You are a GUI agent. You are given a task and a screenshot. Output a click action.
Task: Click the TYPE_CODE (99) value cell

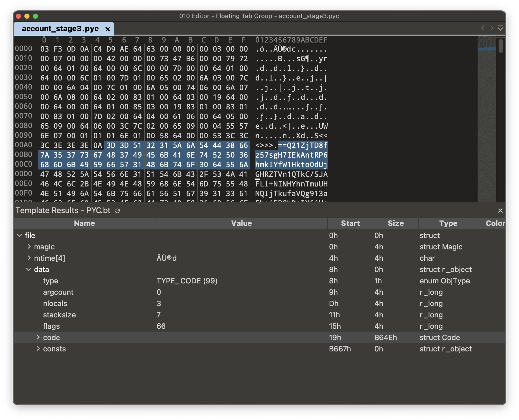pos(187,281)
